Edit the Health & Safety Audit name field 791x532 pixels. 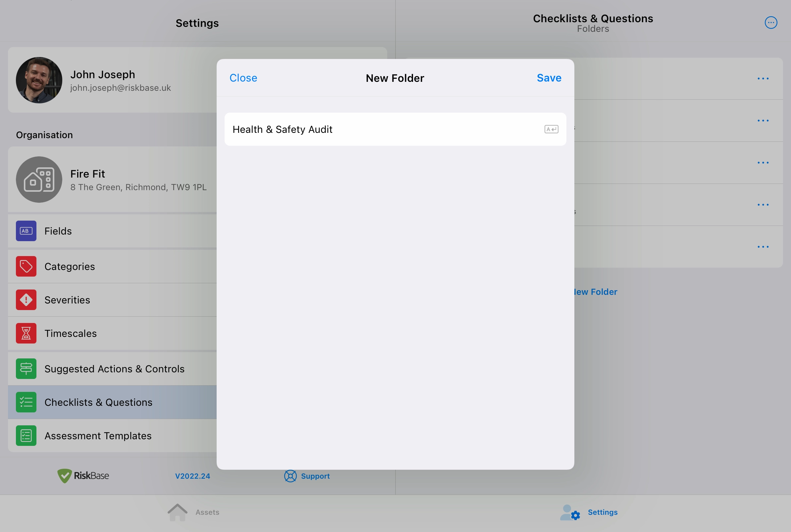click(395, 129)
